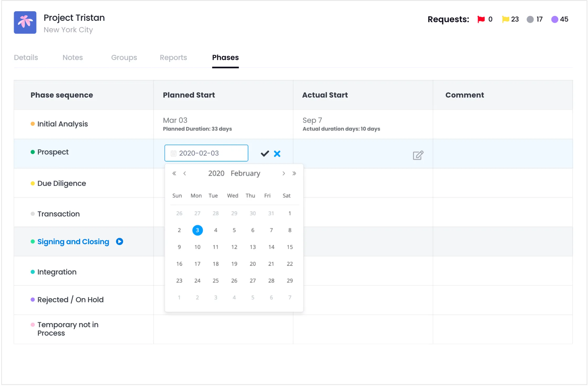This screenshot has height=386, width=588.
Task: Select February 14 in the calendar
Action: pyautogui.click(x=271, y=247)
